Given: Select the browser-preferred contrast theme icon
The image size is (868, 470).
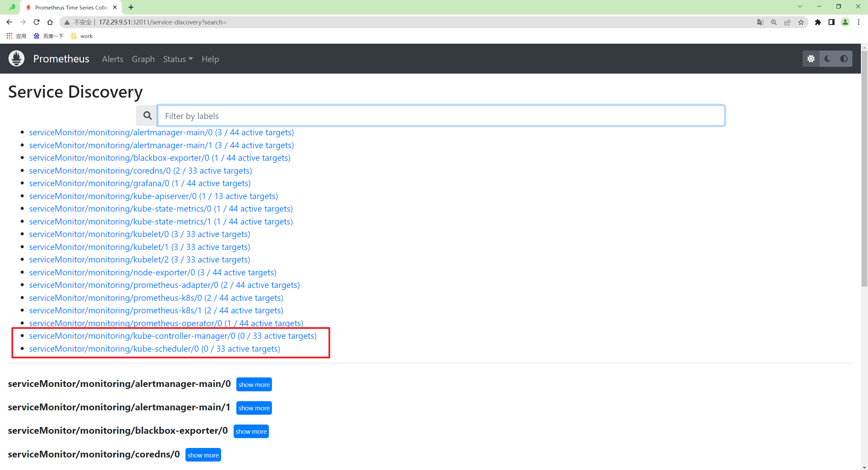Looking at the screenshot, I should pos(844,59).
